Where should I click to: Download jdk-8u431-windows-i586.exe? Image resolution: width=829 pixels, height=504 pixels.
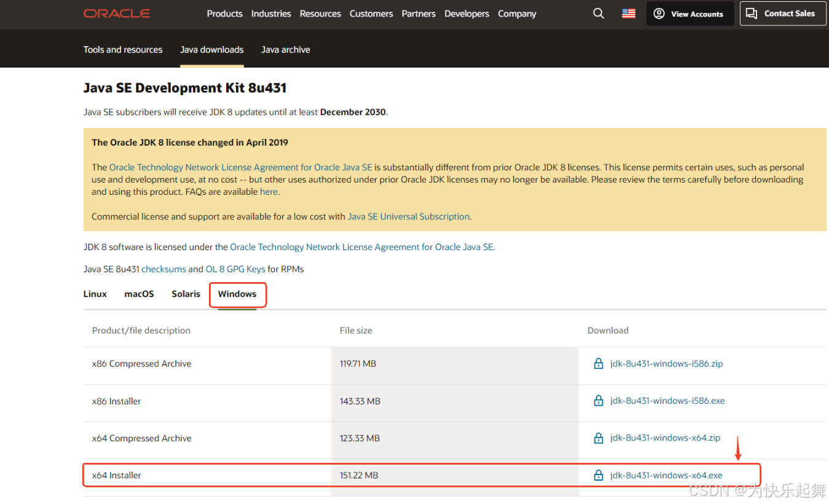pos(667,401)
